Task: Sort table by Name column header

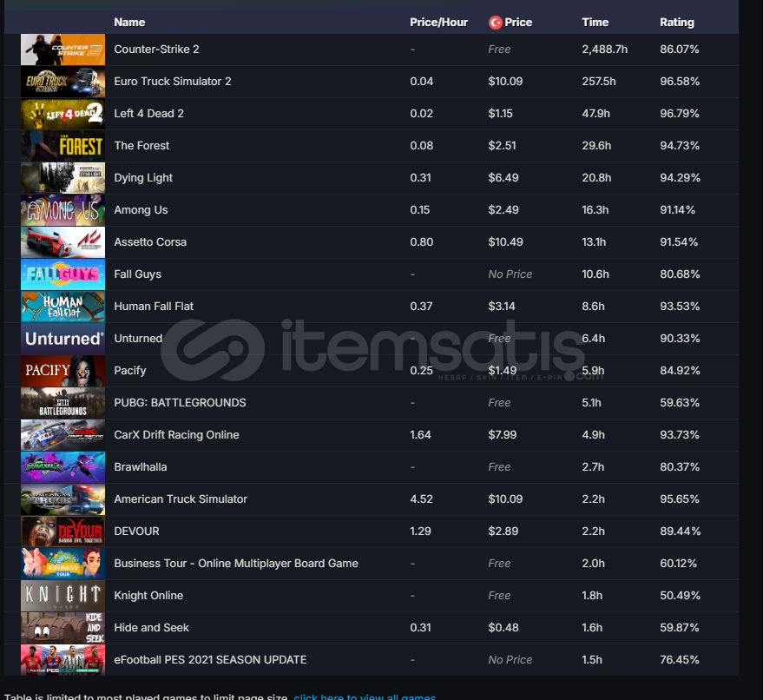Action: [x=129, y=23]
